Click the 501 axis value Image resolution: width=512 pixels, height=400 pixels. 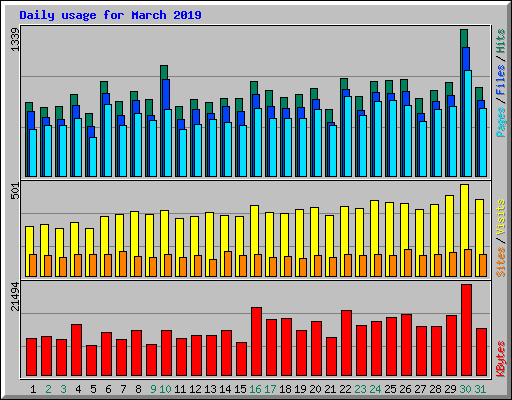click(15, 191)
